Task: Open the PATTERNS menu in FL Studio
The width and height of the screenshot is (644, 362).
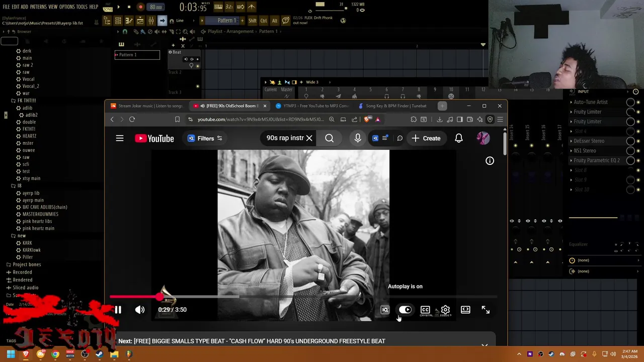Action: 38,7
